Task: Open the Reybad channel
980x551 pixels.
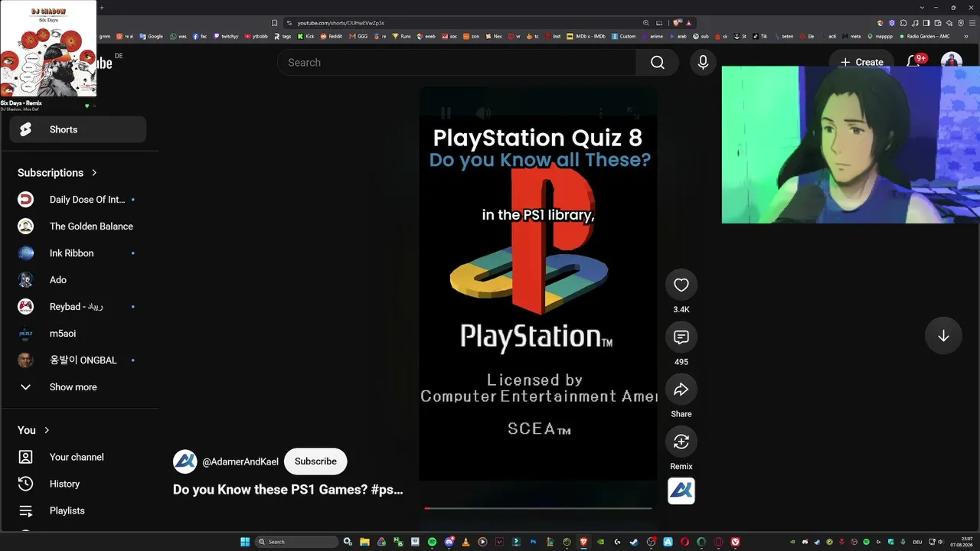Action: pos(77,307)
